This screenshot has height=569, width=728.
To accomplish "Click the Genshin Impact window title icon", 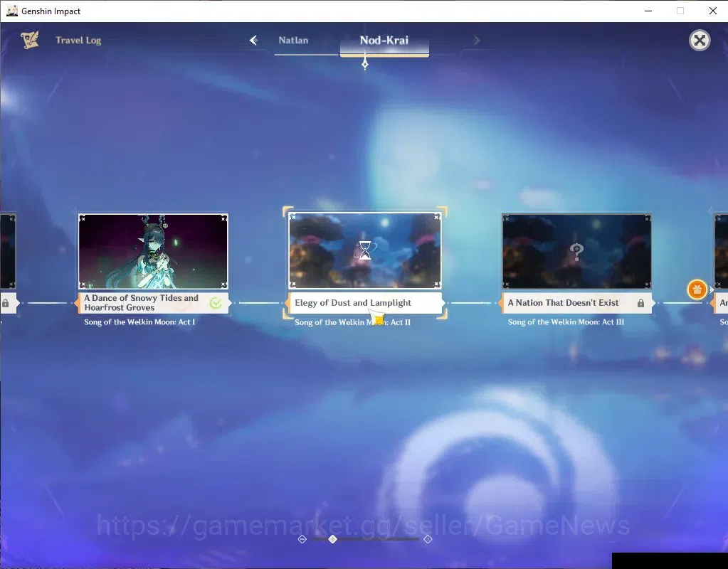I will [11, 11].
